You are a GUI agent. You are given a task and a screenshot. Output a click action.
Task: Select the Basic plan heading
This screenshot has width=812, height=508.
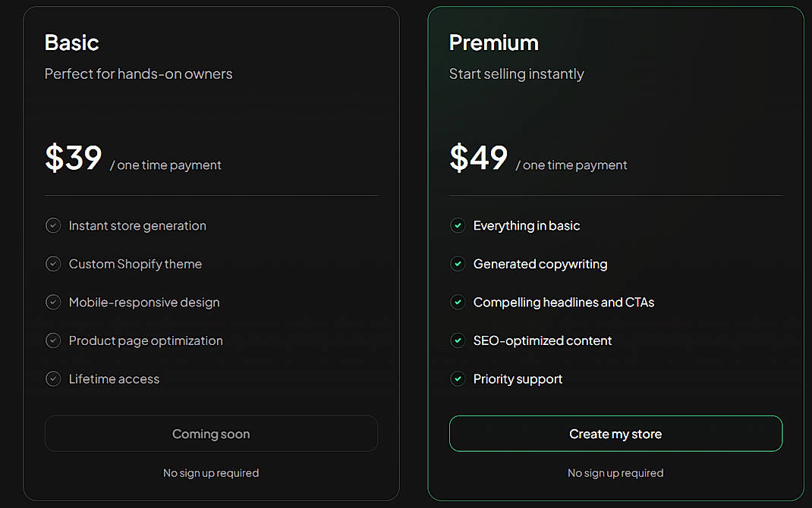[71, 43]
